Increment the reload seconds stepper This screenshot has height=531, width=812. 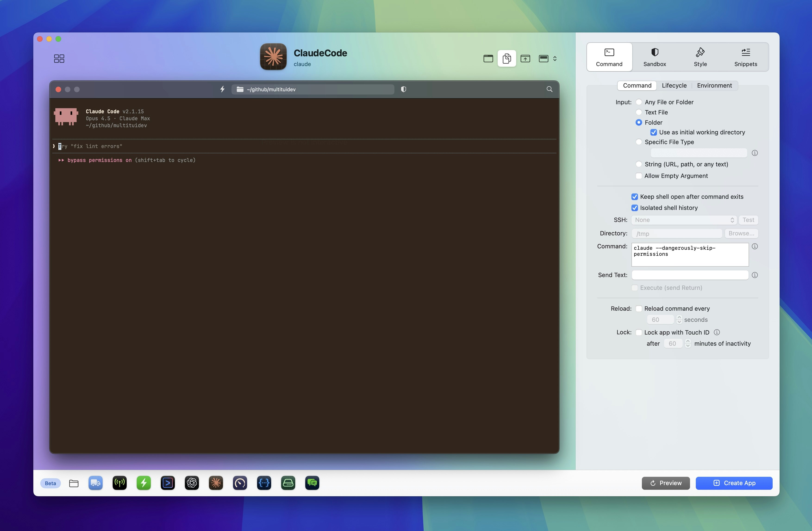[x=679, y=318]
